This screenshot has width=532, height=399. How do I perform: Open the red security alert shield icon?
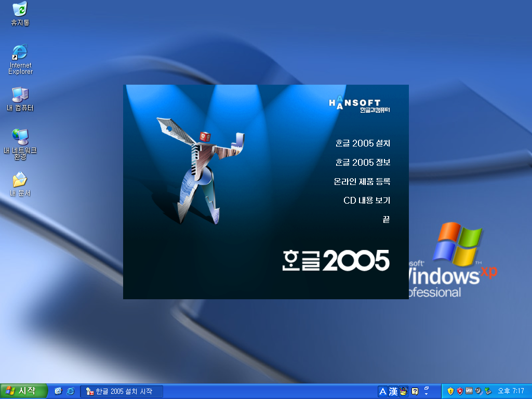460,391
